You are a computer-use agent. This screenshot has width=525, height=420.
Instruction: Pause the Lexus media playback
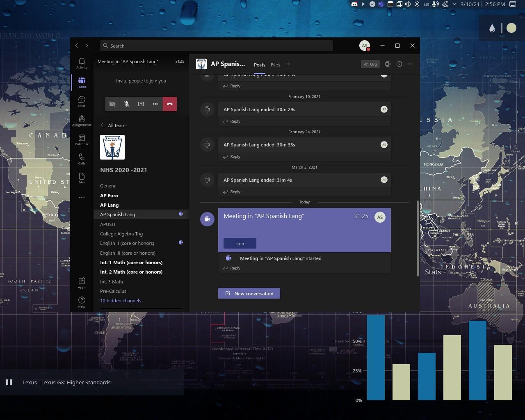[9, 382]
